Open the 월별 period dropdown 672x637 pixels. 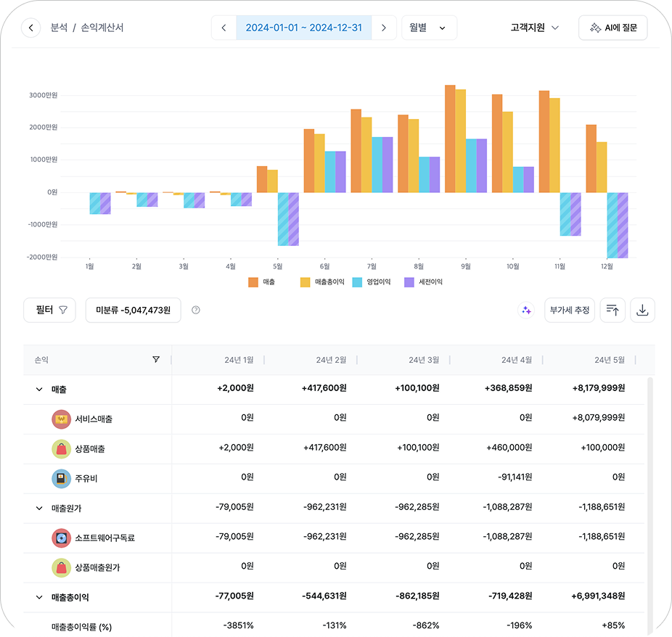pyautogui.click(x=429, y=28)
